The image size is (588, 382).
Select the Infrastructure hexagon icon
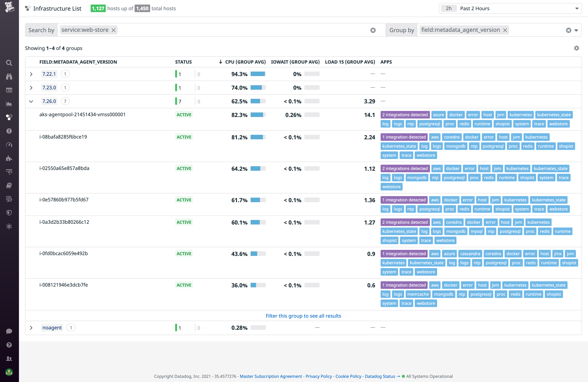click(9, 118)
